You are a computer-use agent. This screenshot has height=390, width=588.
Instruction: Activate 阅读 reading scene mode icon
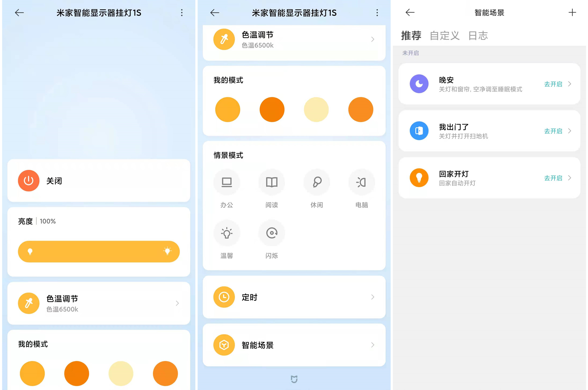coord(272,182)
